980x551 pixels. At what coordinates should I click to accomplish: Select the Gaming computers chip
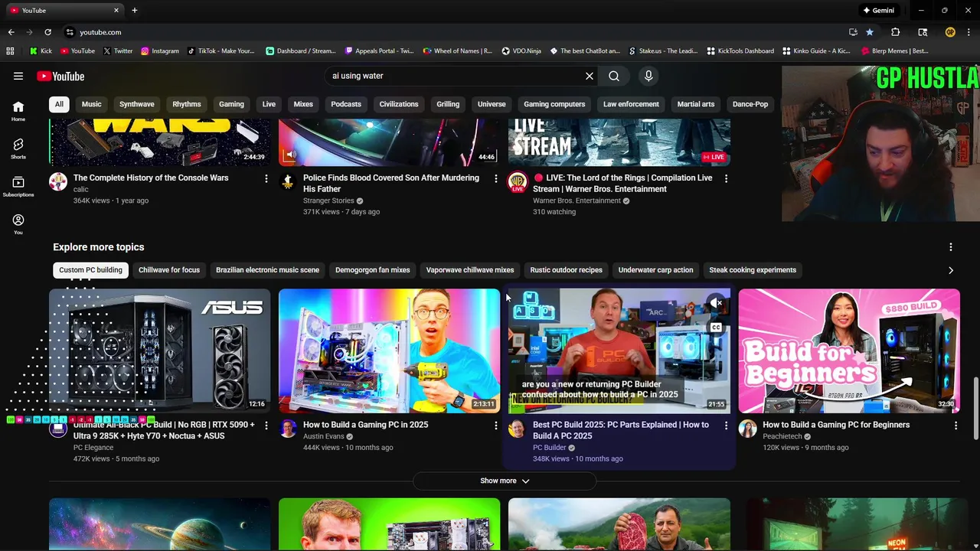click(x=554, y=104)
